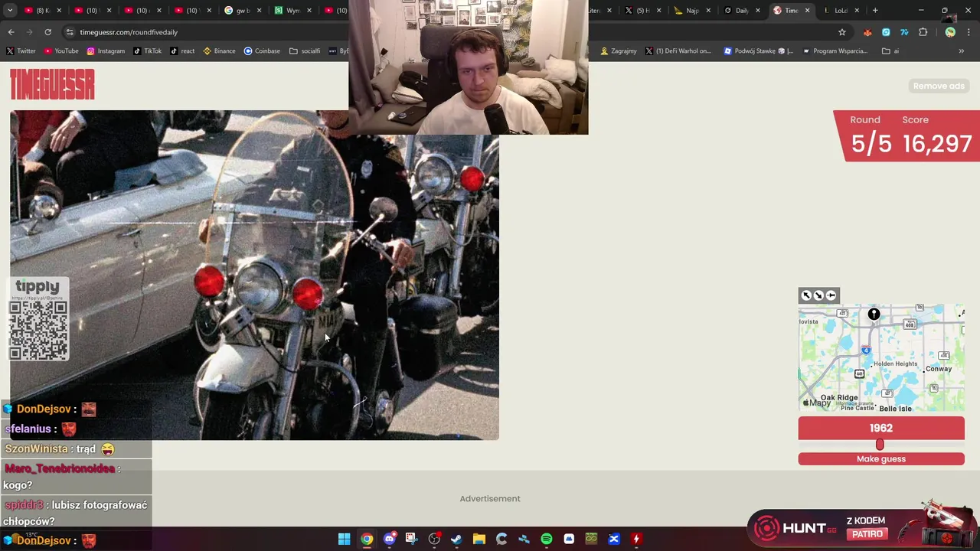Show more bookmarks with the double chevron
980x551 pixels.
pos(962,51)
